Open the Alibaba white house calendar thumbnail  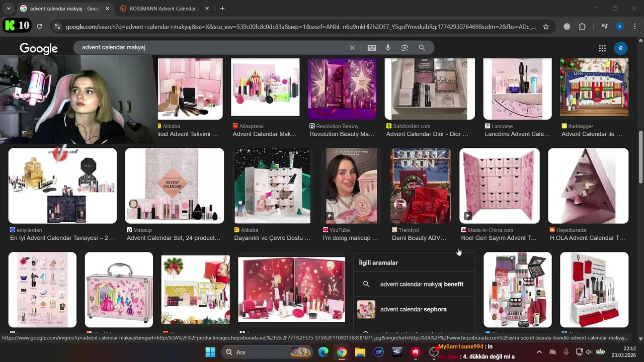click(272, 186)
